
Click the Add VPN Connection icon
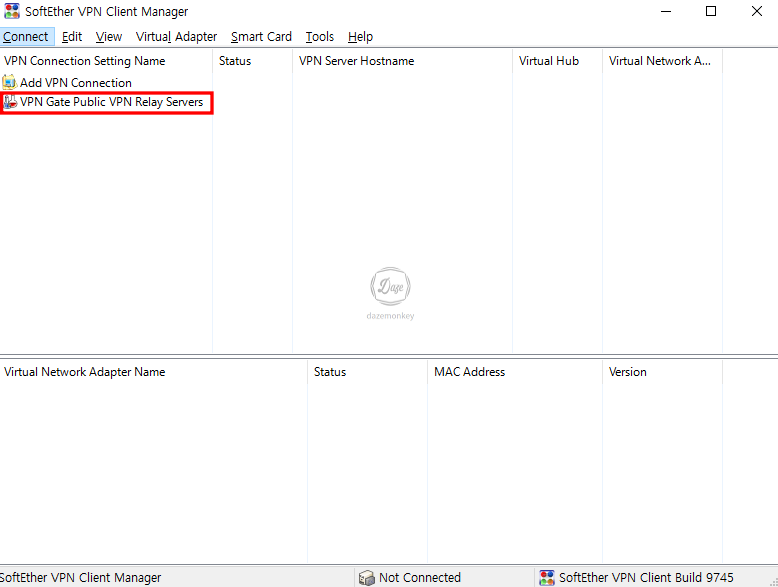pyautogui.click(x=9, y=82)
